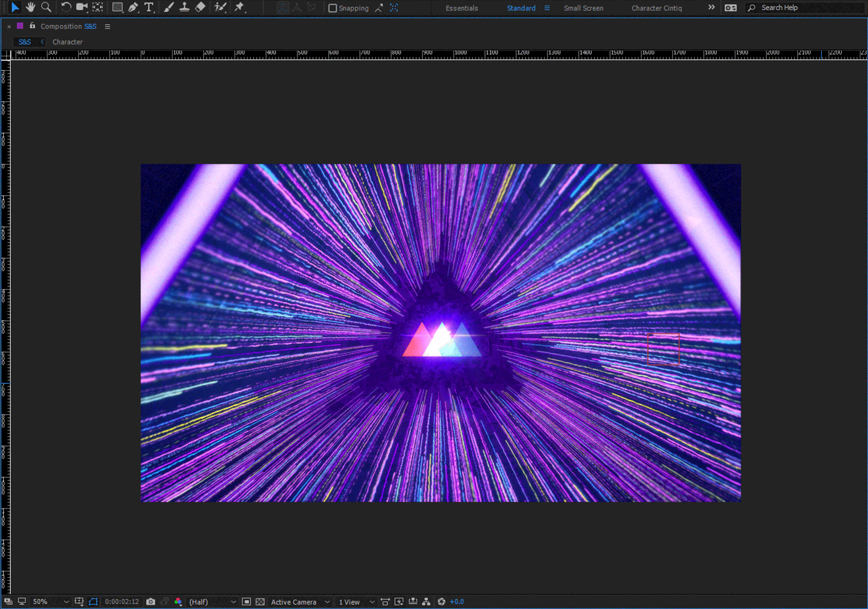The image size is (868, 609).
Task: Click the Search Help field
Action: (x=806, y=8)
